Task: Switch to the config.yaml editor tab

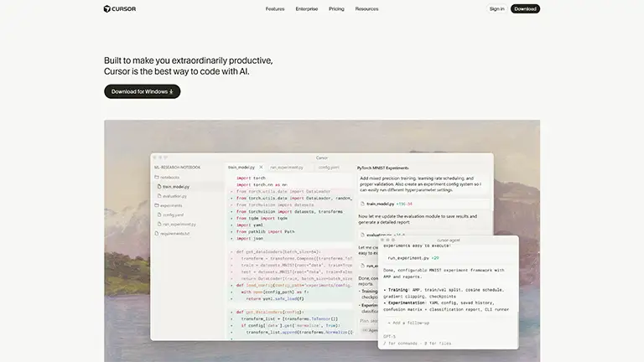Action: tap(329, 168)
